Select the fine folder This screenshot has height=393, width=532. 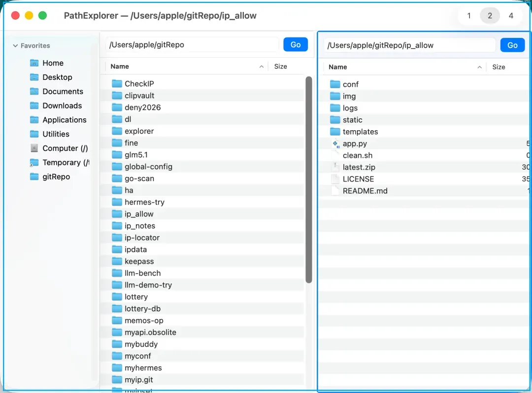203,143
